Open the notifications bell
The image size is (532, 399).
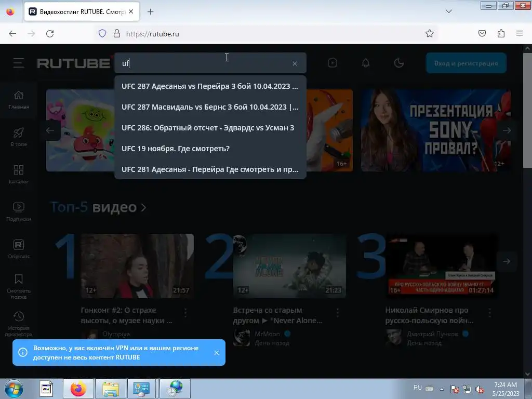(x=366, y=63)
